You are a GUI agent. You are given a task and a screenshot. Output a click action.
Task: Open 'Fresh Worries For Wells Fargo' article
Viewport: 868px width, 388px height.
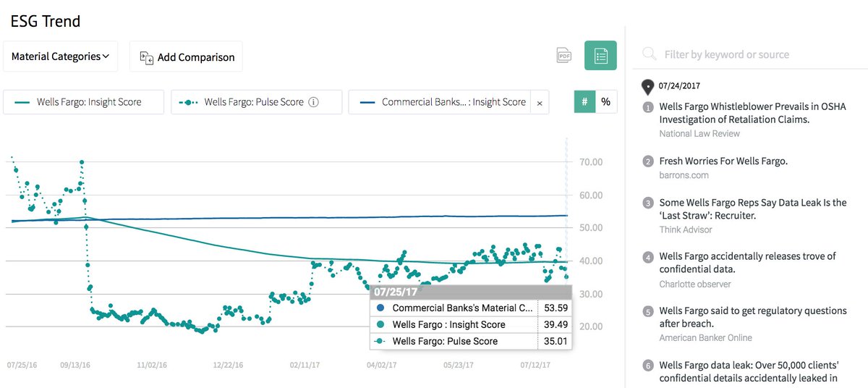coord(723,161)
